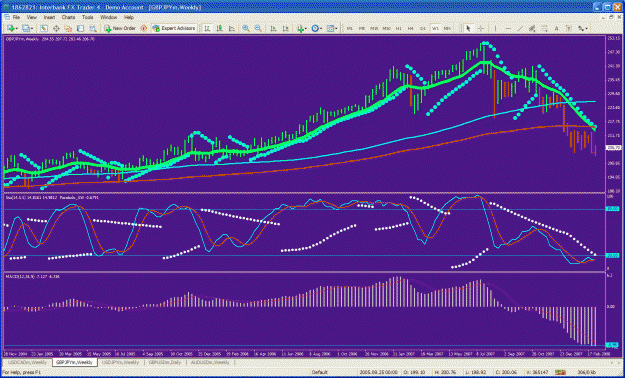Select the M30 timeframe
The height and width of the screenshot is (378, 625).
386,28
